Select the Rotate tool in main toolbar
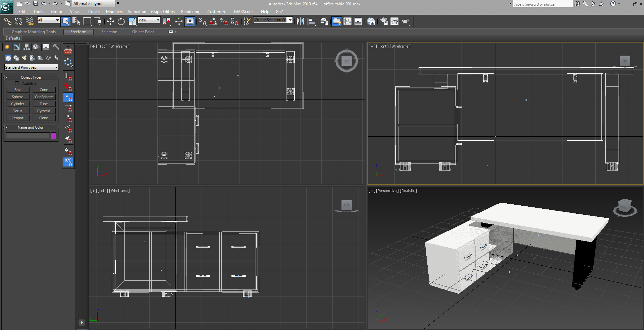Image resolution: width=644 pixels, height=330 pixels. (121, 21)
